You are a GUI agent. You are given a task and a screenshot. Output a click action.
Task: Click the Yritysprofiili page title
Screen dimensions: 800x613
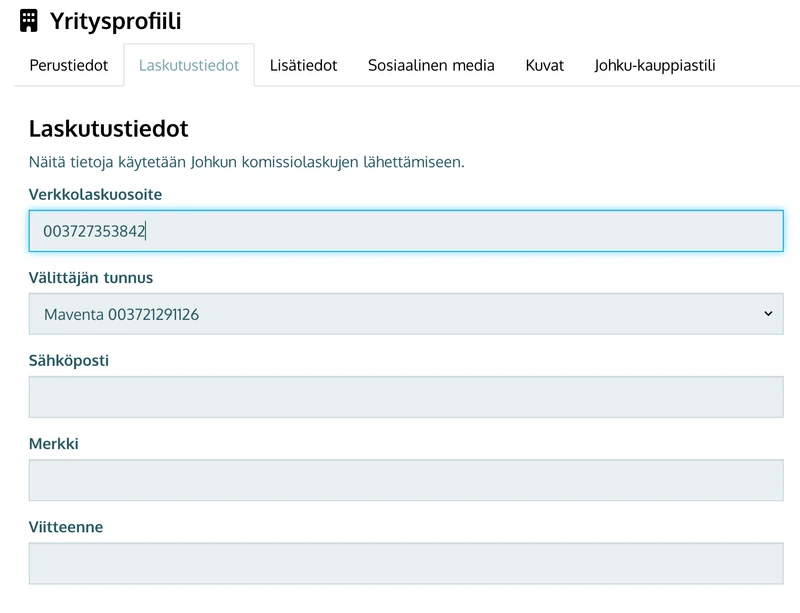point(115,21)
